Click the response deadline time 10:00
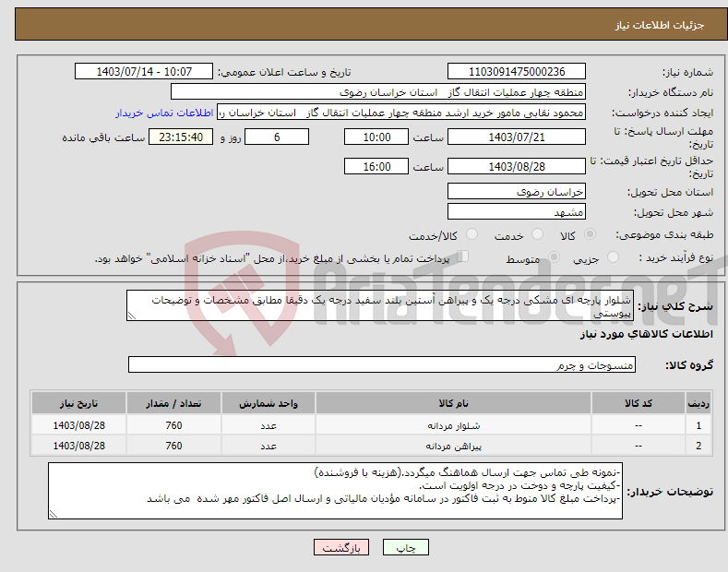The height and width of the screenshot is (572, 728). (376, 137)
